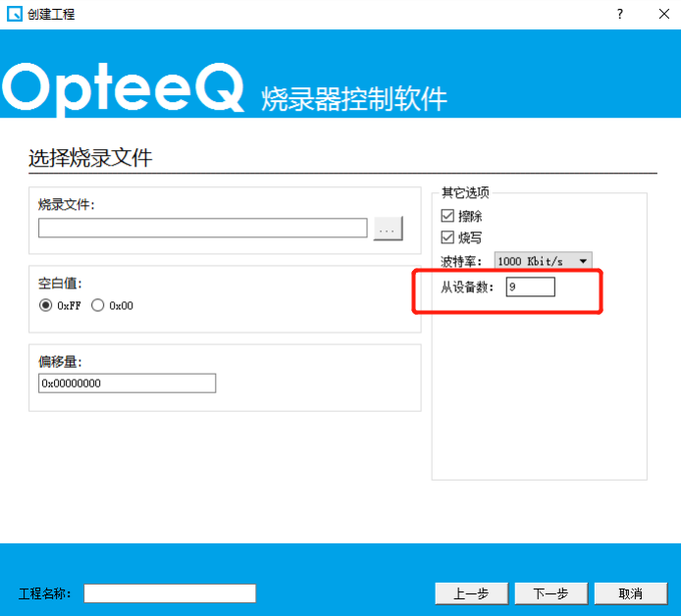Click the 烧录文件 path input field
The width and height of the screenshot is (681, 616).
coord(203,228)
